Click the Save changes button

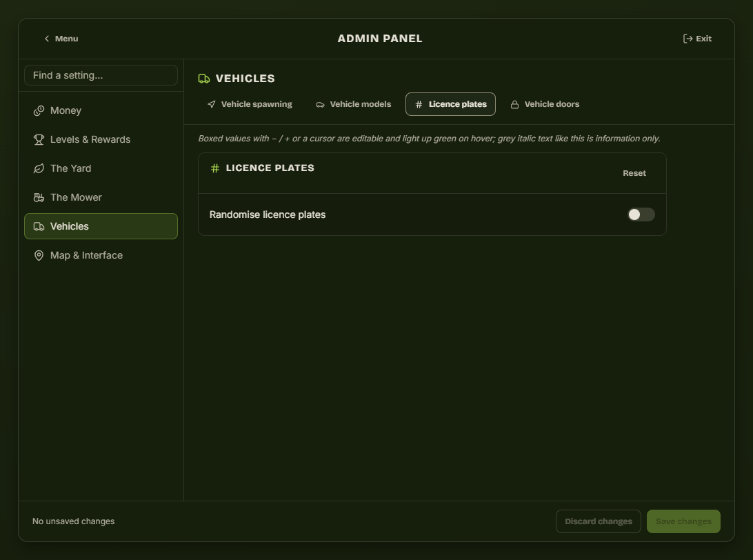pyautogui.click(x=683, y=521)
